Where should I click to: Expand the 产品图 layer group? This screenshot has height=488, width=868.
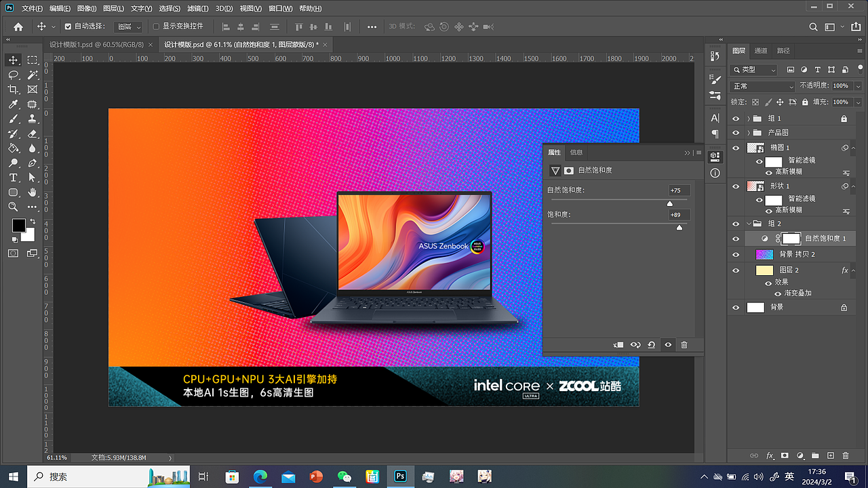click(749, 133)
